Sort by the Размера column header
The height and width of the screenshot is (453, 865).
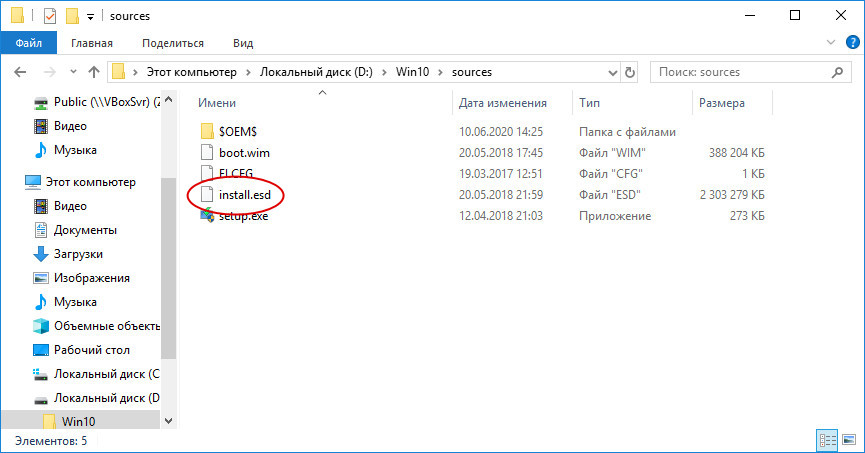[722, 103]
